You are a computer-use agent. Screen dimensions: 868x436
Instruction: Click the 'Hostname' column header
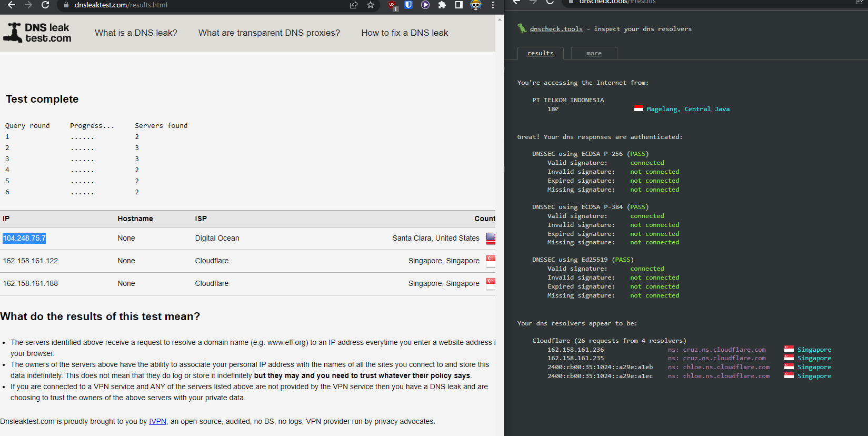coord(135,219)
